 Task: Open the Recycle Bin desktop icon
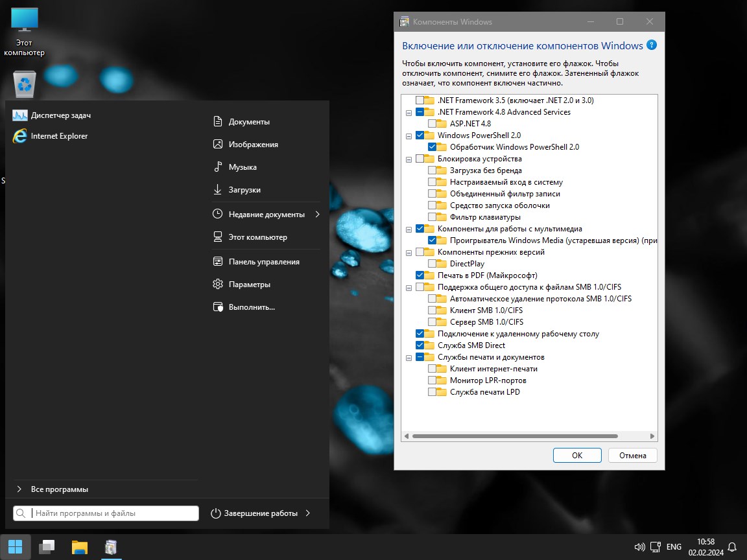pyautogui.click(x=24, y=84)
